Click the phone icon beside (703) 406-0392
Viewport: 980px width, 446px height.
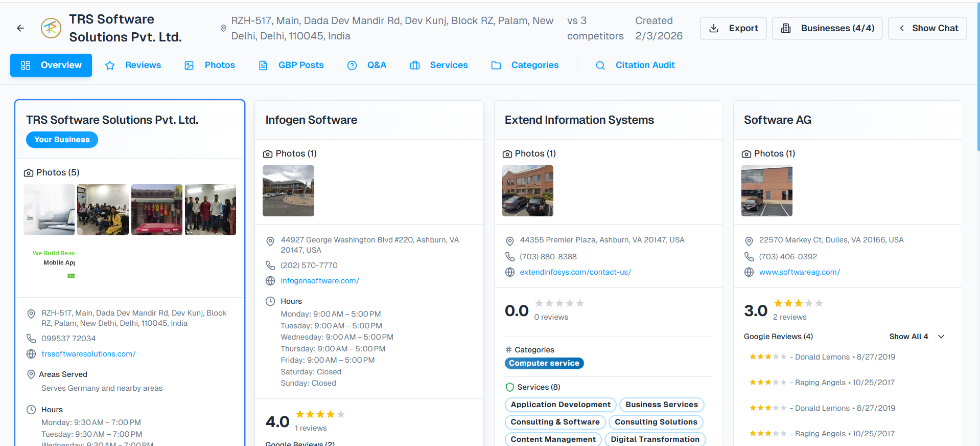point(749,256)
